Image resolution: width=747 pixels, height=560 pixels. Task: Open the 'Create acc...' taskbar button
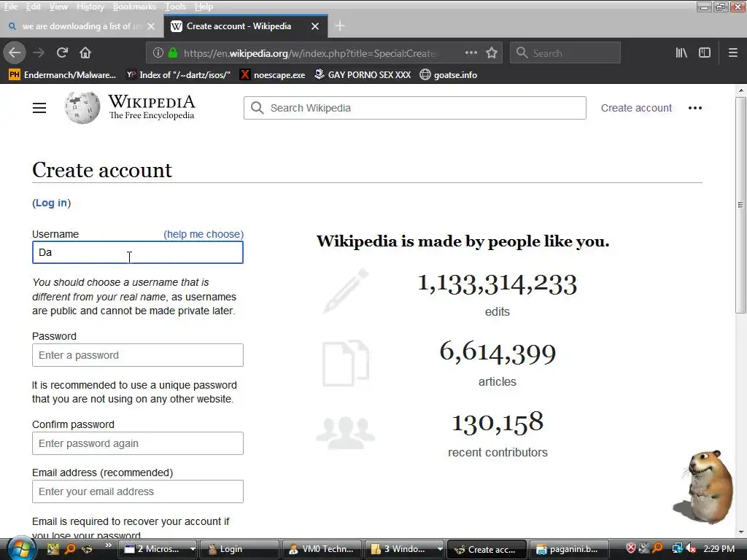click(x=487, y=549)
